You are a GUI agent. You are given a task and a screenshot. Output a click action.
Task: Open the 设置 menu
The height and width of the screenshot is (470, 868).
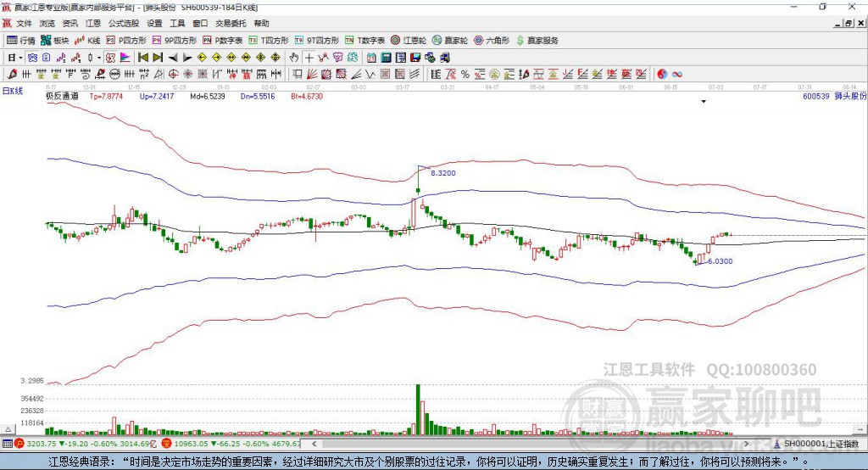pyautogui.click(x=154, y=23)
